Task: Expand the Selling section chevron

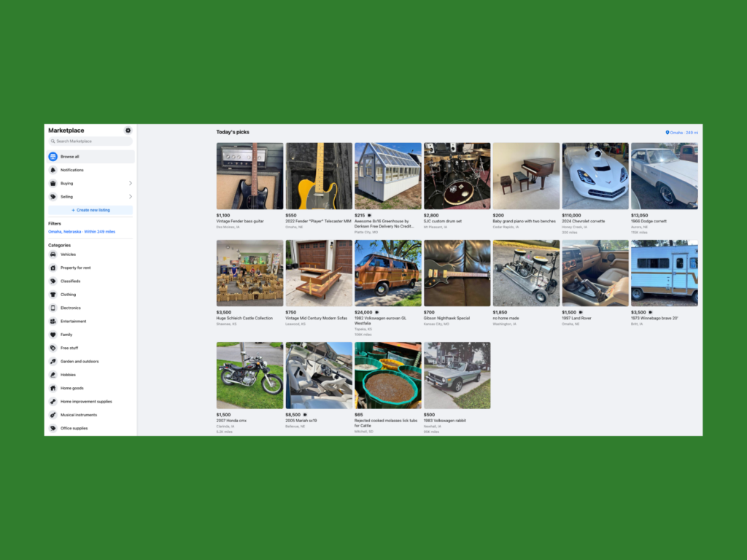Action: [x=130, y=197]
